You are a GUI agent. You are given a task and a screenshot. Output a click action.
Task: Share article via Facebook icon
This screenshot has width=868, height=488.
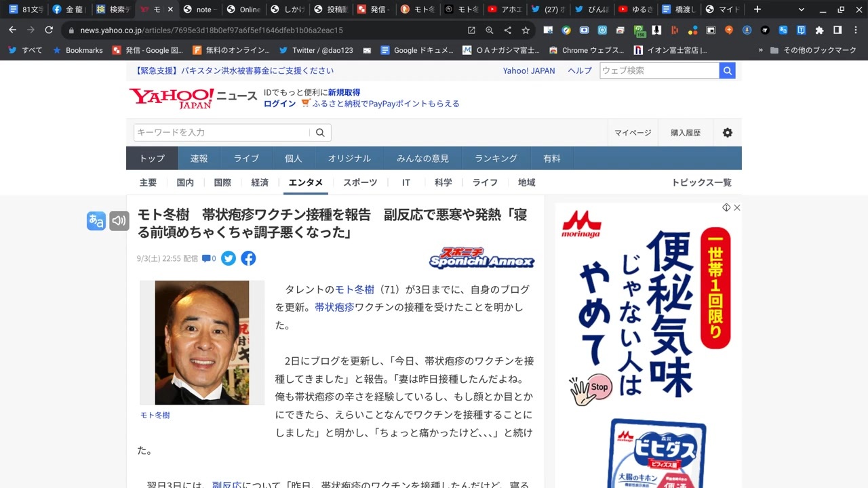click(248, 258)
